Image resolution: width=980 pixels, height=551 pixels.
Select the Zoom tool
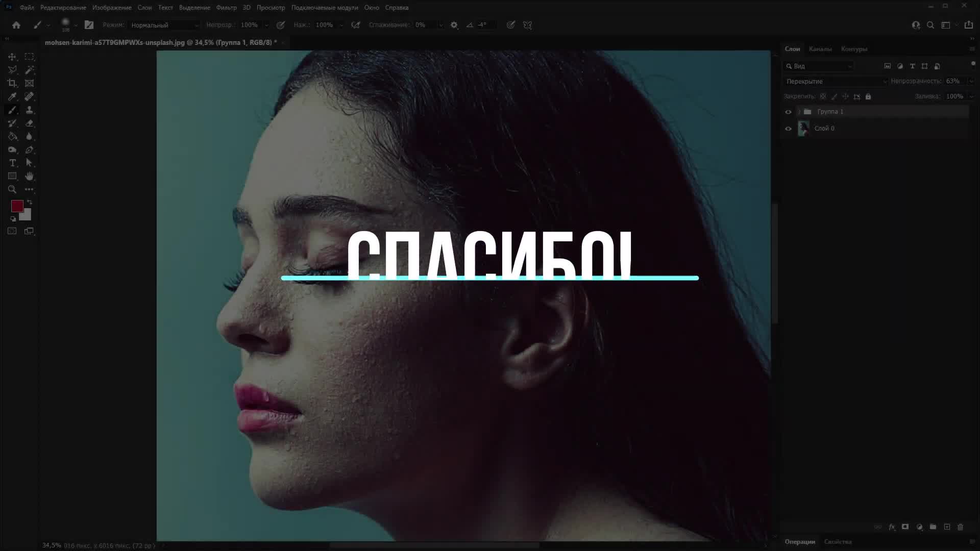tap(12, 189)
